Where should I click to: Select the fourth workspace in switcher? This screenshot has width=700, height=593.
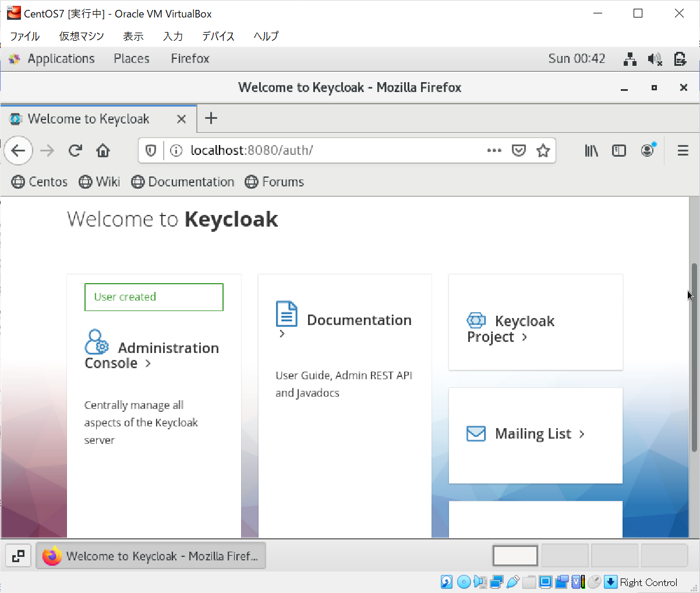coord(664,556)
